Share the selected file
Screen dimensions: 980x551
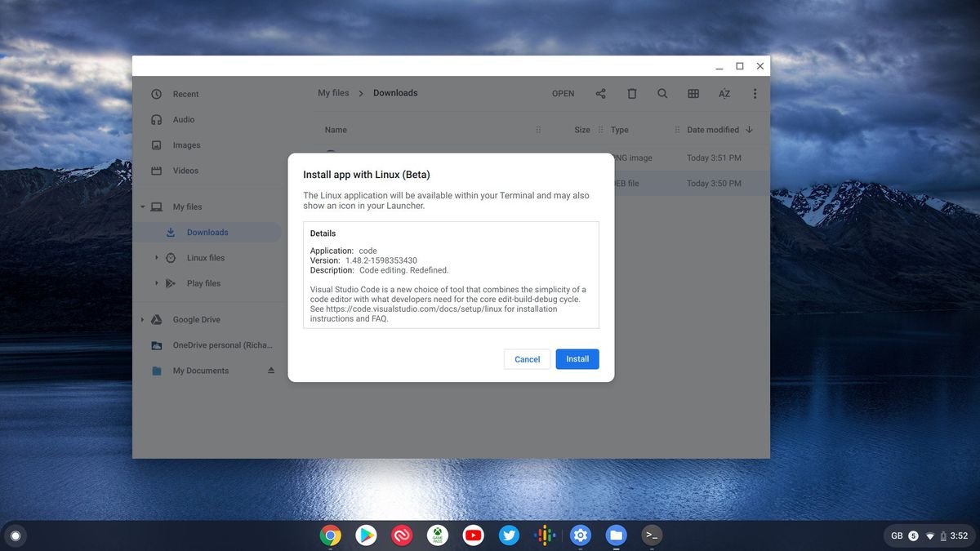coord(600,93)
